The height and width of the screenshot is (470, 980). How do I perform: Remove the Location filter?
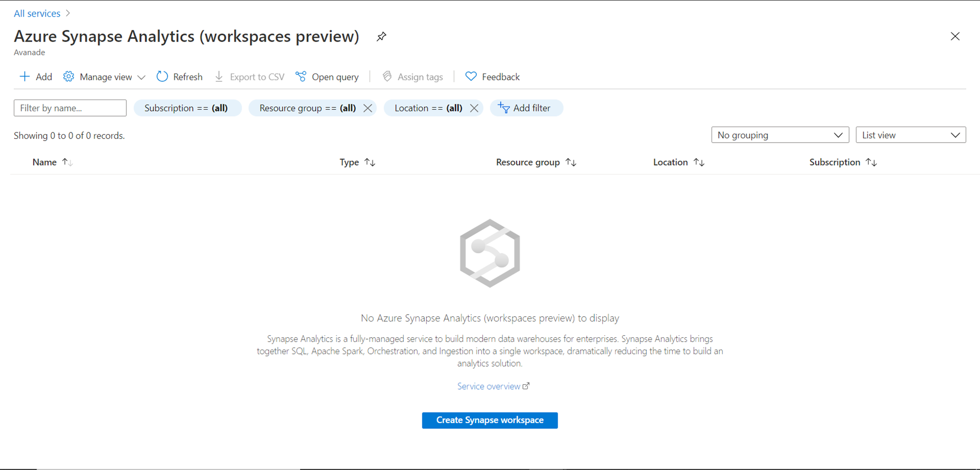click(474, 108)
